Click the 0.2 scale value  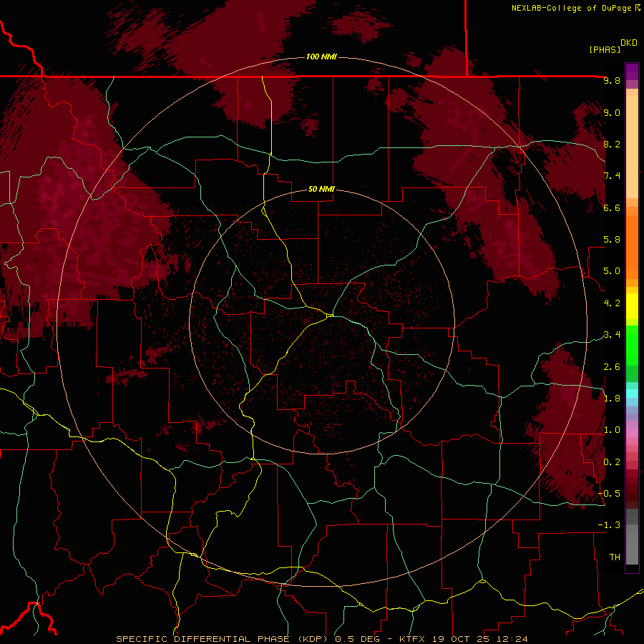612,462
